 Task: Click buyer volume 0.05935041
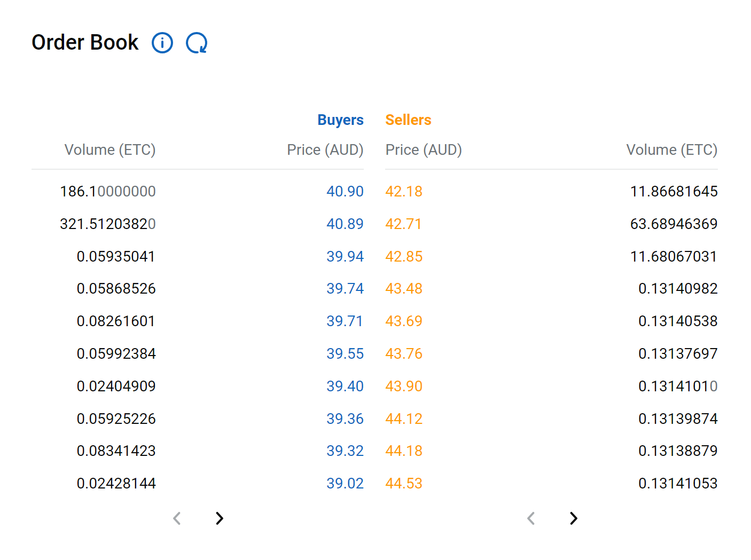tap(116, 256)
